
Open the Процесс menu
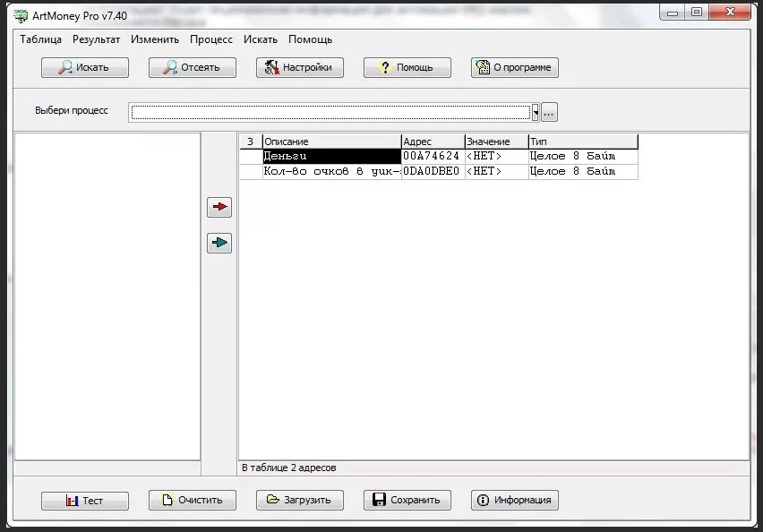coord(211,39)
